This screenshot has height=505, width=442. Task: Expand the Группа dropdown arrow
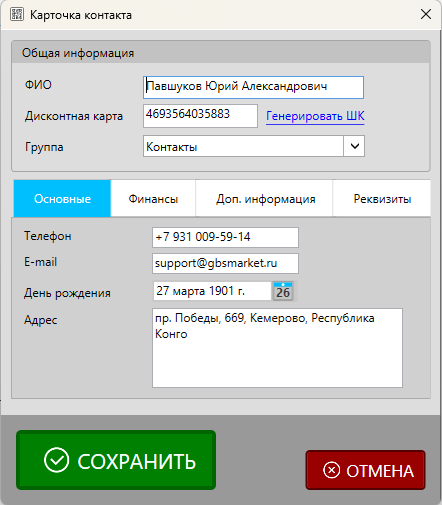click(x=354, y=146)
